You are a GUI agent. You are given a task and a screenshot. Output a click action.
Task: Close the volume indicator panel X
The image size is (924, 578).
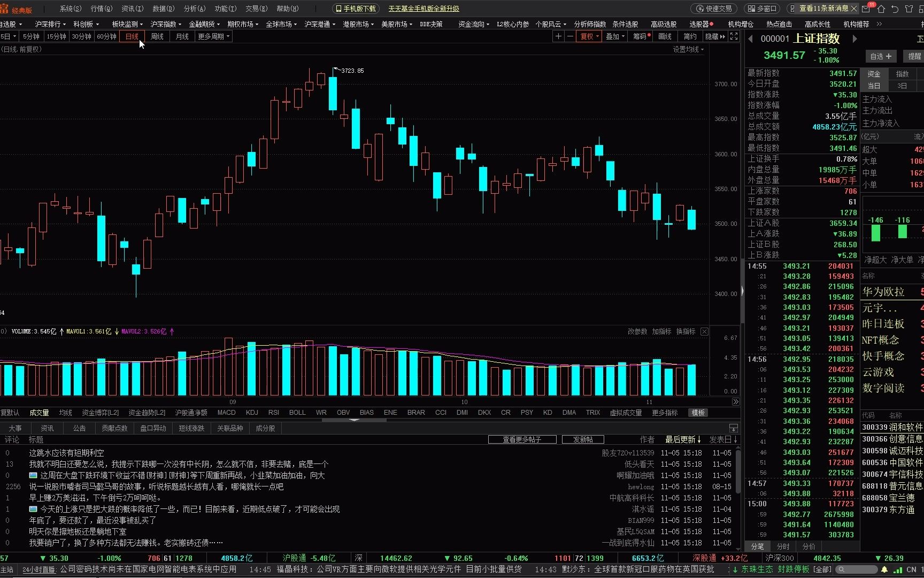tap(705, 332)
